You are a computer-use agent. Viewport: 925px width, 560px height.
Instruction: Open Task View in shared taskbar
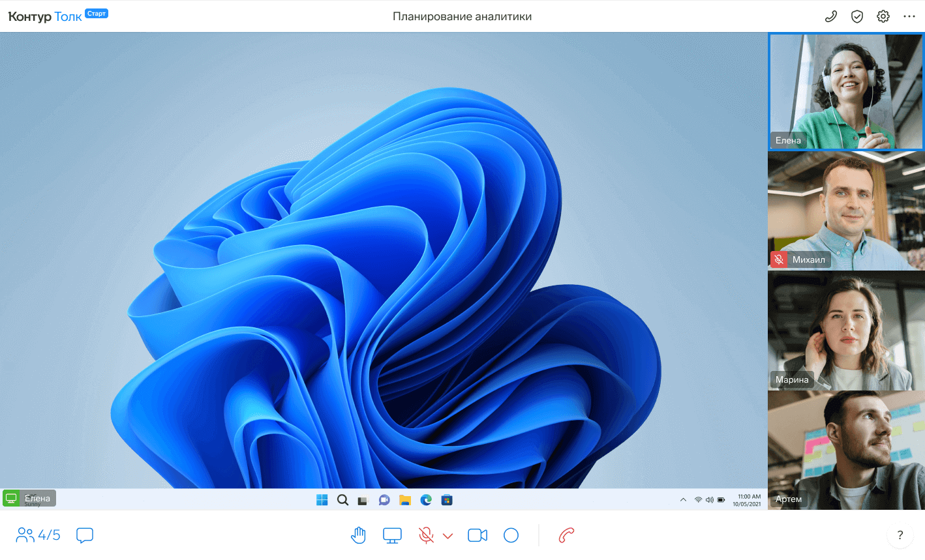363,500
